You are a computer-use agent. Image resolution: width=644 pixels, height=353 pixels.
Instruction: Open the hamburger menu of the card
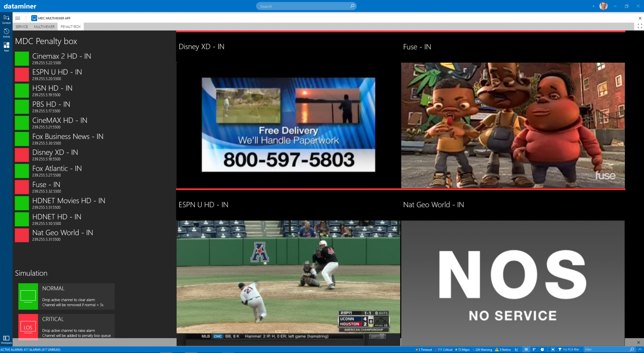tap(18, 18)
